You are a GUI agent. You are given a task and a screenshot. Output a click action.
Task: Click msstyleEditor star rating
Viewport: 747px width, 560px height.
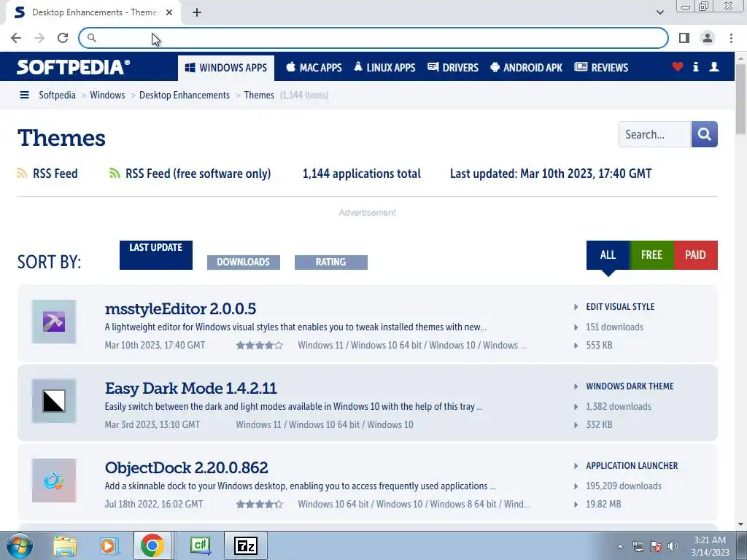(260, 346)
